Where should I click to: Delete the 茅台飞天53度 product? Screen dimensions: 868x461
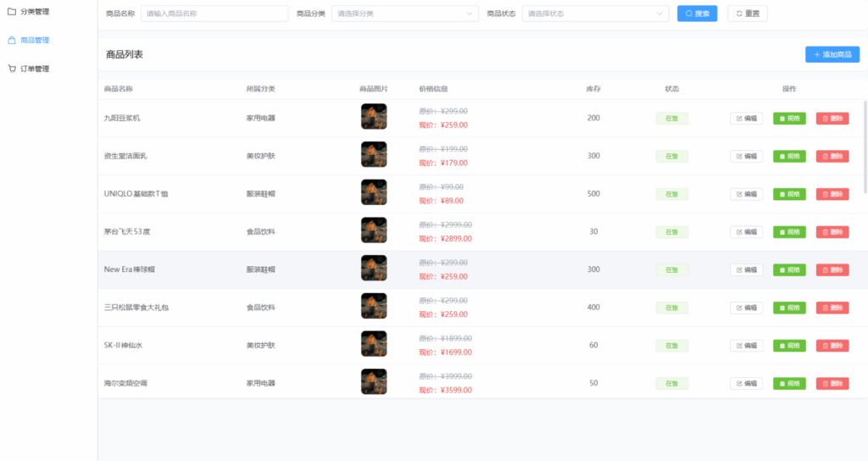point(832,232)
